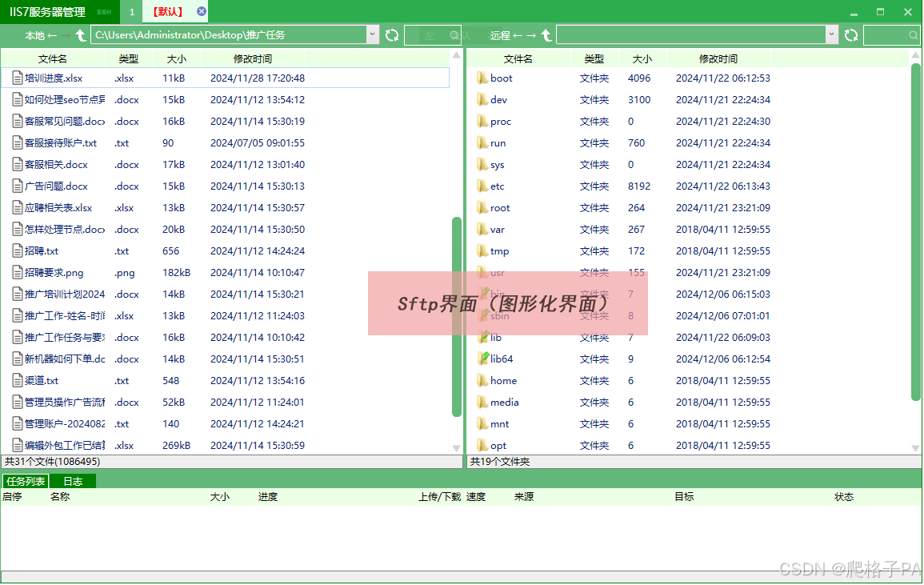Viewport: 924px width, 585px height.
Task: Click the remote search field
Action: [892, 35]
